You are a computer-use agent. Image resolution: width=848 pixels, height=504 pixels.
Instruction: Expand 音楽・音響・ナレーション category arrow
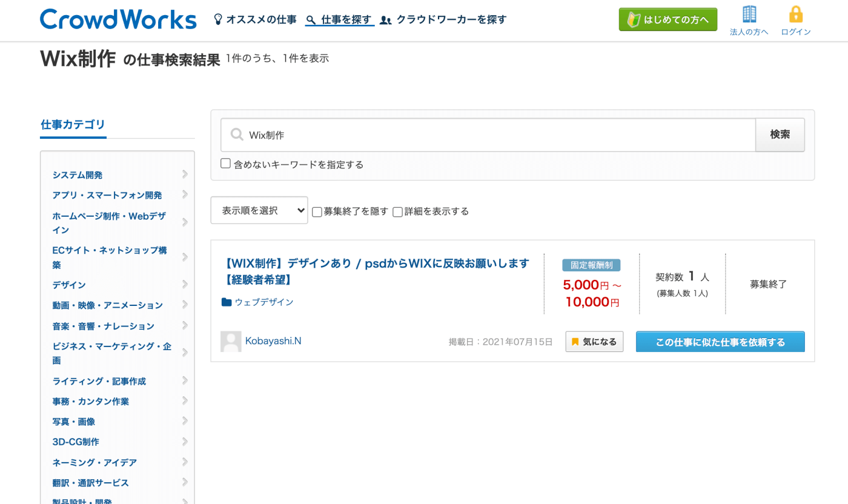coord(185,325)
